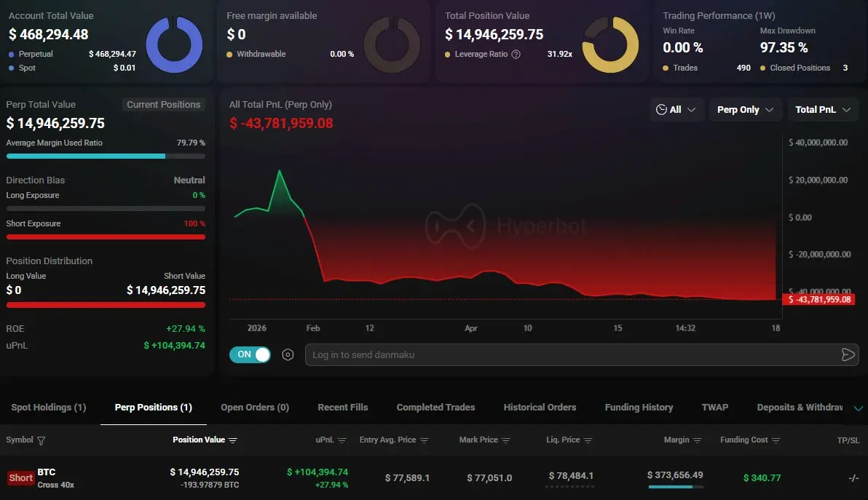Viewport: 868px width, 500px height.
Task: Sort by uPnL column icon
Action: pos(342,440)
